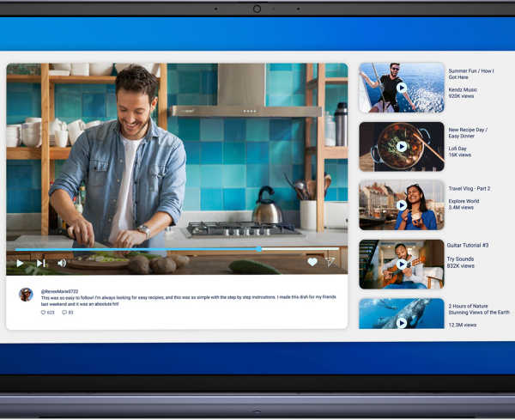Skip to the next video
515x420 pixels.
41,263
